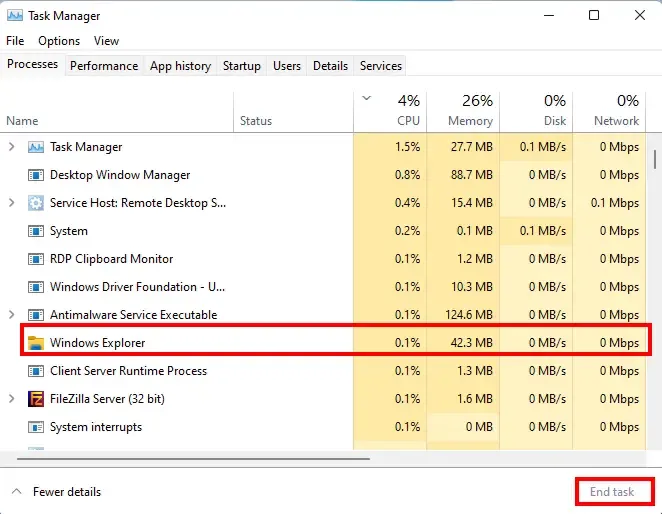
Task: Click the horizontal scrollbar thumb
Action: 193,459
